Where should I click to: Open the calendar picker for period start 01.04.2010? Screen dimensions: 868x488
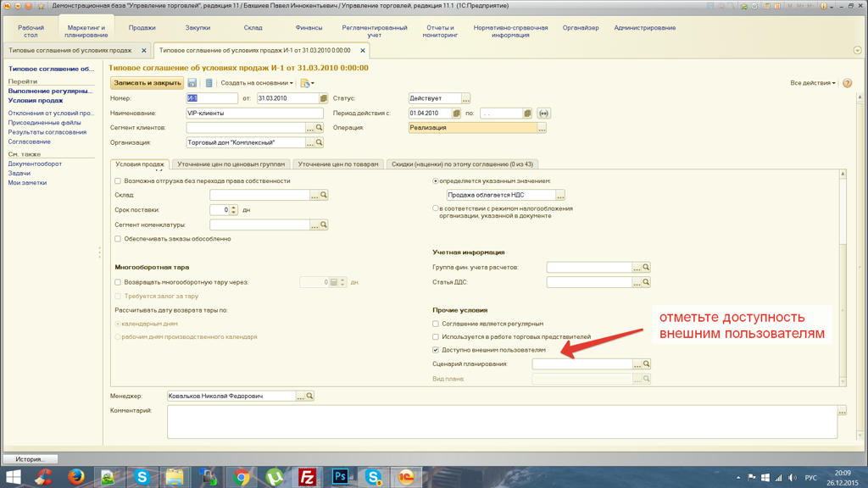point(456,114)
